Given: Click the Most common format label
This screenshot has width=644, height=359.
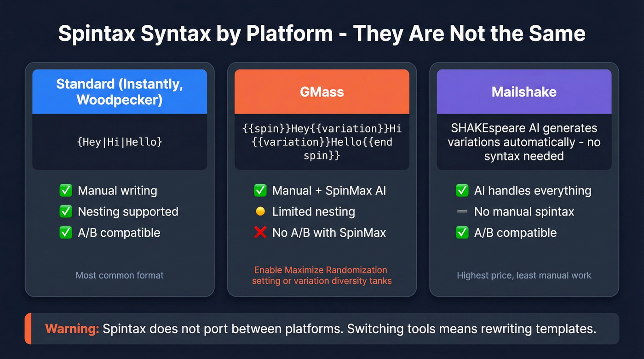Looking at the screenshot, I should coord(120,275).
